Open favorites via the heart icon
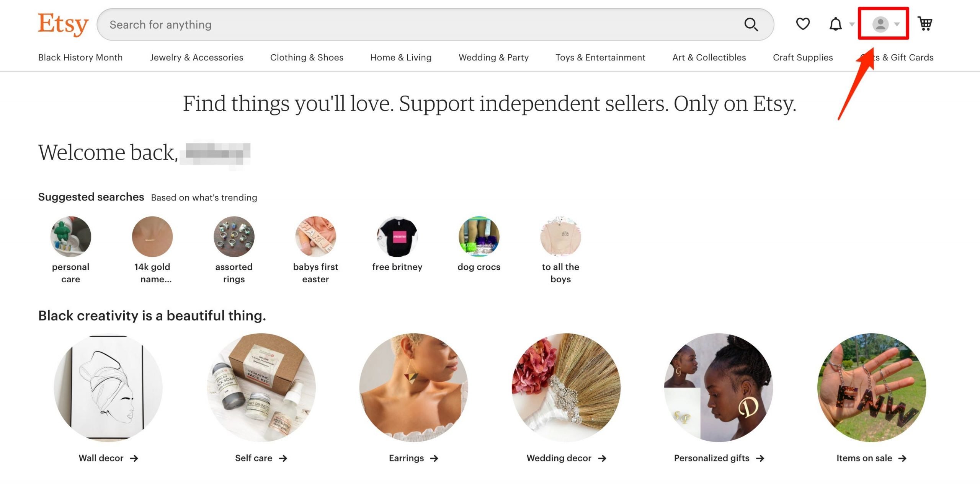Viewport: 980px width, 487px height. tap(802, 24)
